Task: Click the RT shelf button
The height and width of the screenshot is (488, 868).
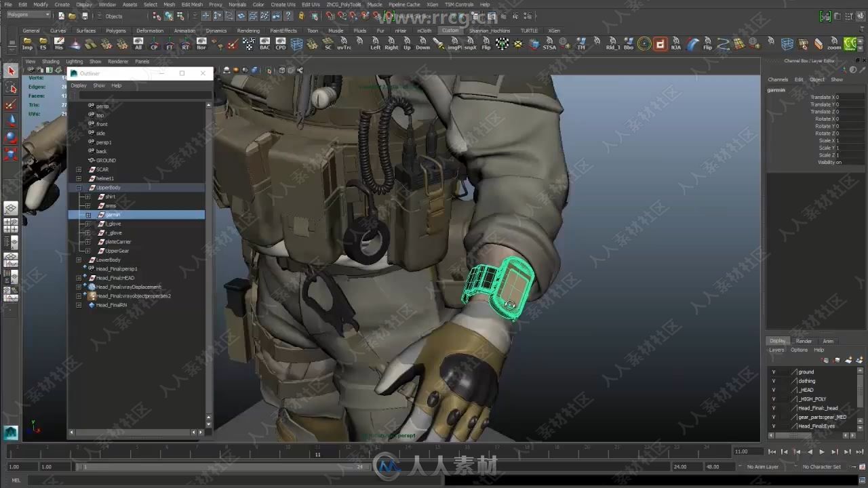Action: pyautogui.click(x=185, y=45)
